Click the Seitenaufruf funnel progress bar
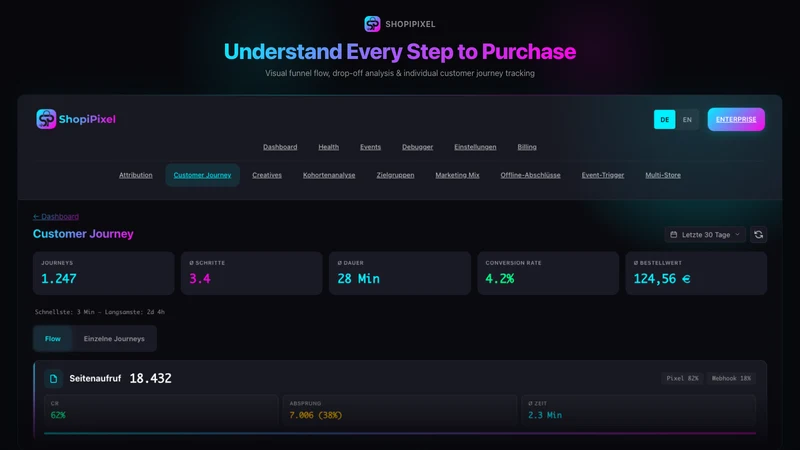 399,434
